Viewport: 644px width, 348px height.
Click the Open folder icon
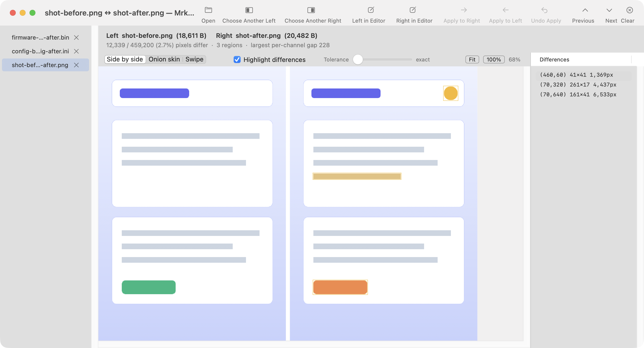[208, 10]
